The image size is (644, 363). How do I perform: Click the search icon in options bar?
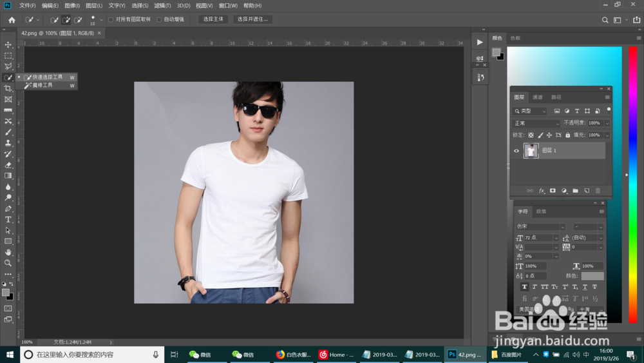(605, 20)
